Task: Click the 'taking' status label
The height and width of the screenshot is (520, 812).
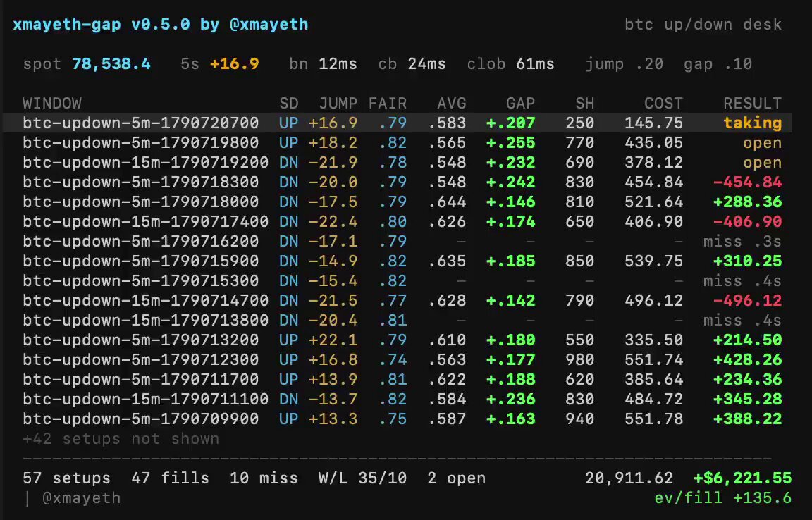Action: point(753,123)
